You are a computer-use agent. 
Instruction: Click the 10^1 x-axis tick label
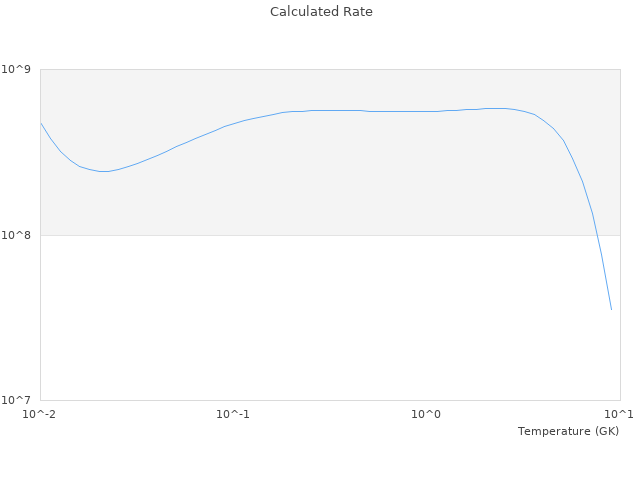[618, 414]
